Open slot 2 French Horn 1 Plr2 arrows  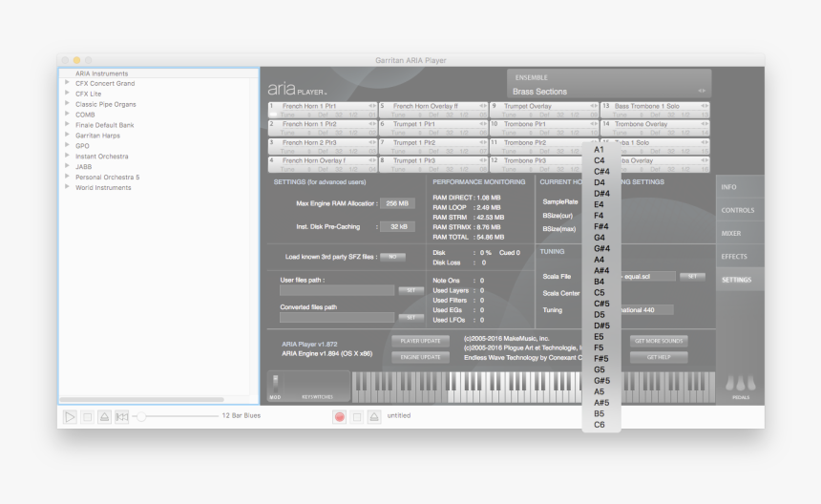point(372,124)
